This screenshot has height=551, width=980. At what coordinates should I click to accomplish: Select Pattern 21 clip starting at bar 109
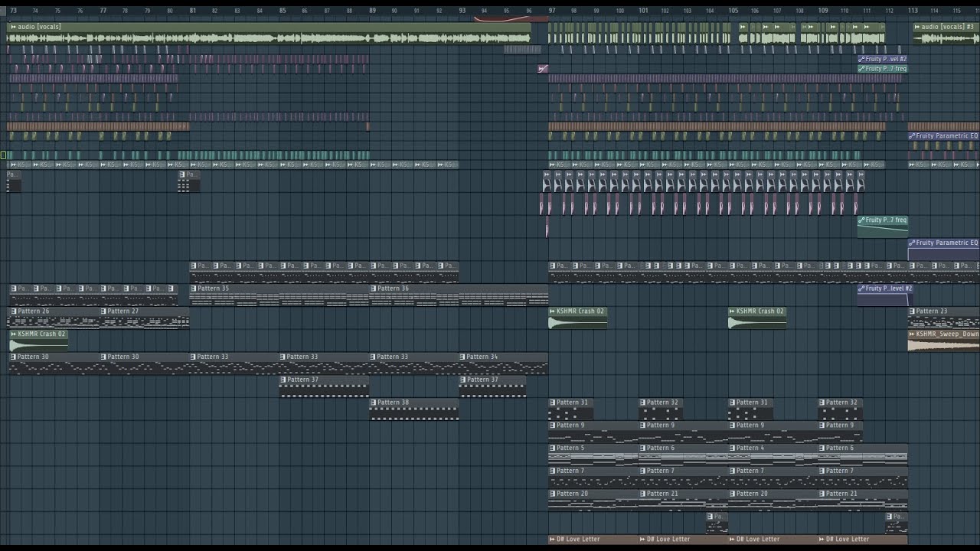coord(863,500)
